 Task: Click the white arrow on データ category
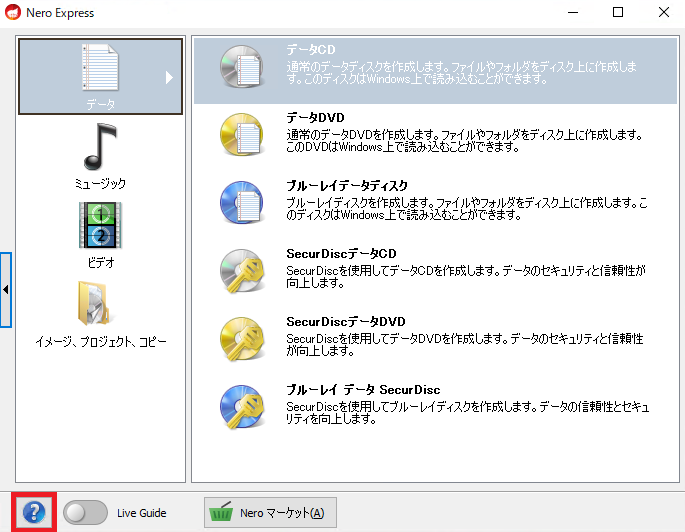[x=170, y=77]
